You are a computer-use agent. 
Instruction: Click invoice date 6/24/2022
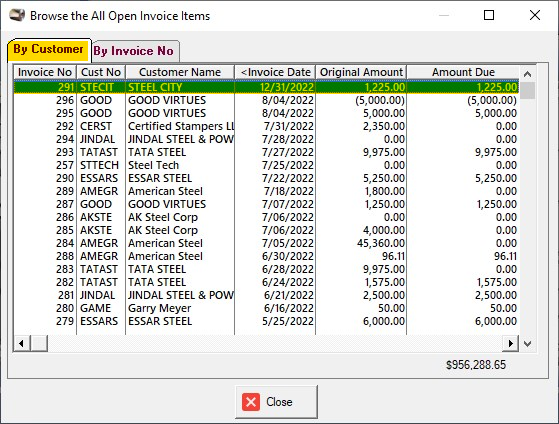pos(288,282)
